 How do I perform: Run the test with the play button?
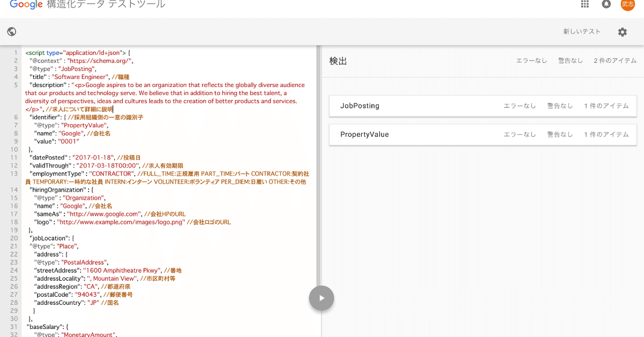pos(321,298)
